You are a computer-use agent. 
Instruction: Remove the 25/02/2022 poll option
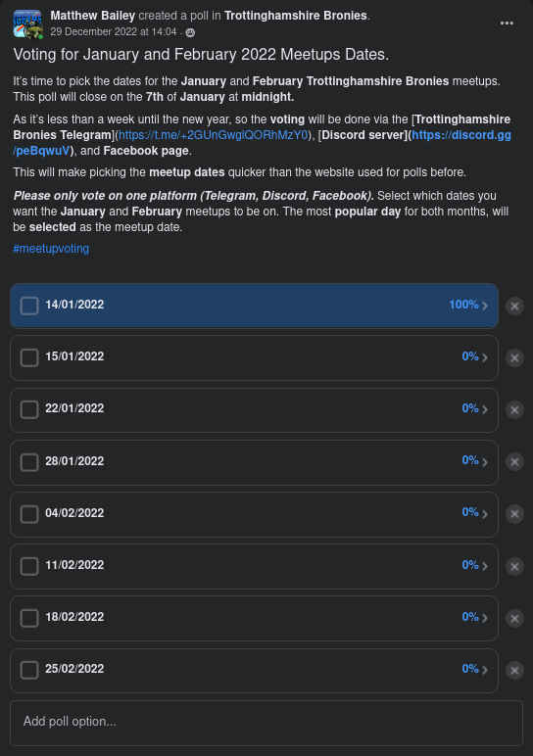pyautogui.click(x=514, y=670)
